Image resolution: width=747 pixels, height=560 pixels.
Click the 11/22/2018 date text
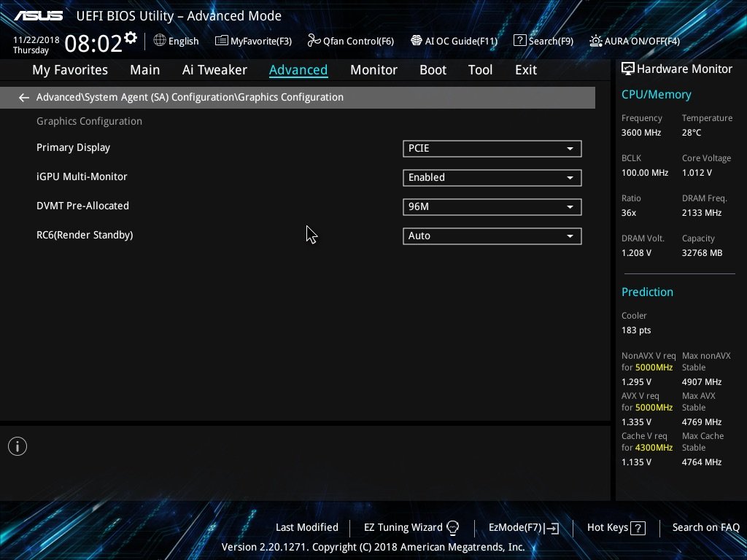coord(36,40)
